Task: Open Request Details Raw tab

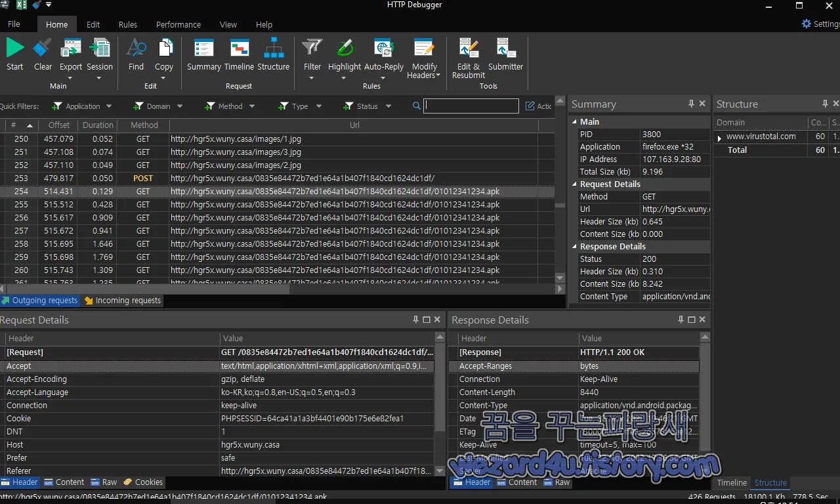Action: [x=104, y=482]
